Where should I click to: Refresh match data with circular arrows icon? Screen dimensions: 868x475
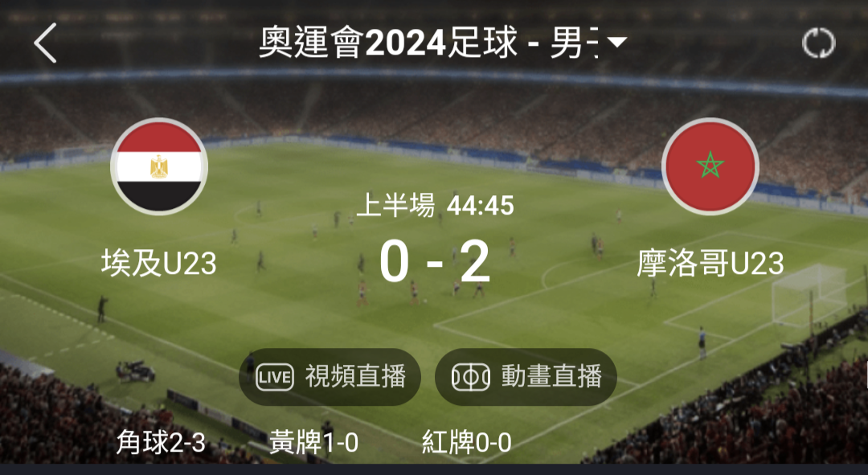[818, 43]
